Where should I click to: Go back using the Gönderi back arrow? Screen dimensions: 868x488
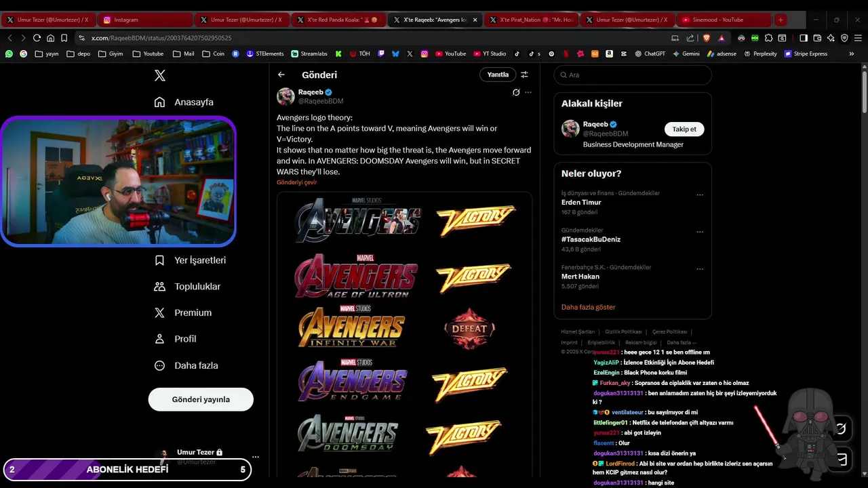click(281, 75)
